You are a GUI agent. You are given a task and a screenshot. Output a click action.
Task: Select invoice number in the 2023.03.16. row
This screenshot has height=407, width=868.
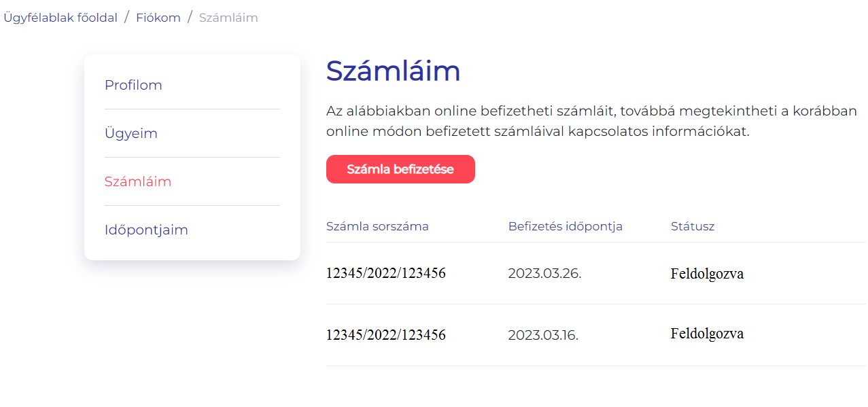pyautogui.click(x=385, y=335)
